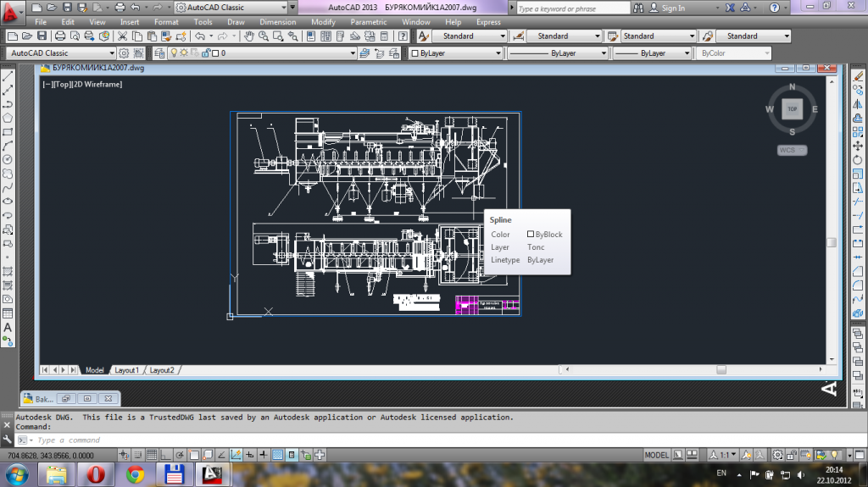Select the Revision Cloud tool
The width and height of the screenshot is (868, 487).
pos(8,174)
